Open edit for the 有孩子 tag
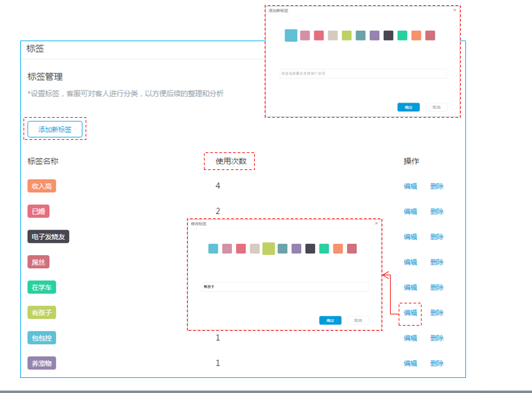The height and width of the screenshot is (393, 532). point(410,313)
